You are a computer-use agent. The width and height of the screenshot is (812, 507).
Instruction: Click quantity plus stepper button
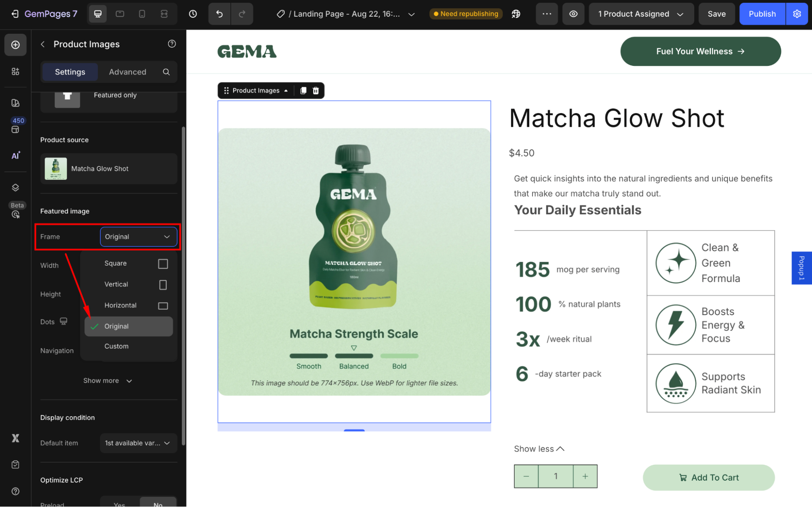pyautogui.click(x=585, y=476)
